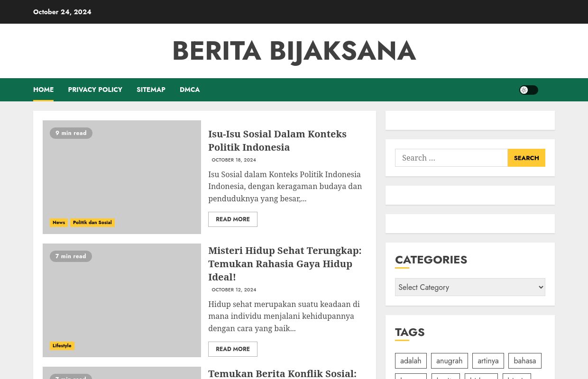
Task: Toggle the dark mode switch
Action: tap(529, 90)
